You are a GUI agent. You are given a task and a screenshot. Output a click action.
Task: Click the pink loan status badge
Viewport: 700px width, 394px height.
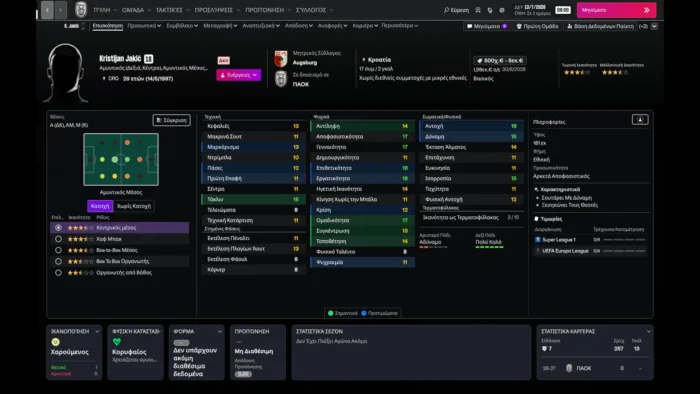tap(224, 60)
